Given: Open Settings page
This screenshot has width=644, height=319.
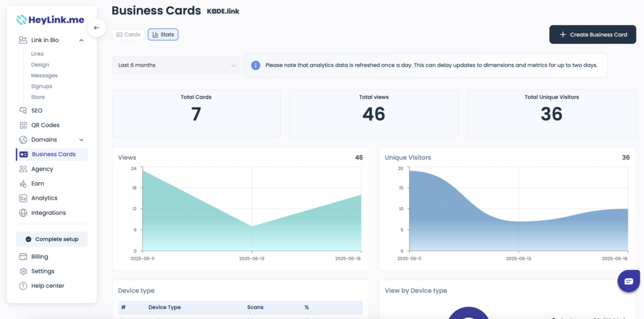Looking at the screenshot, I should tap(43, 271).
